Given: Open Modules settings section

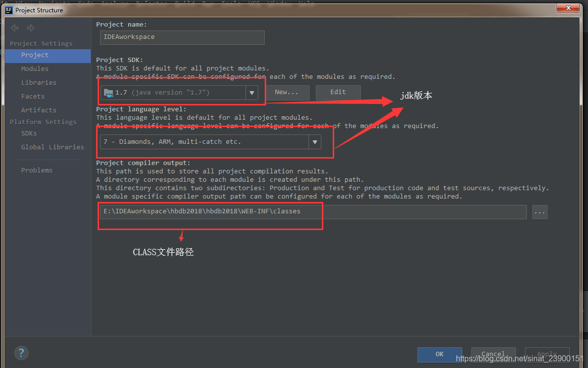Looking at the screenshot, I should 35,68.
